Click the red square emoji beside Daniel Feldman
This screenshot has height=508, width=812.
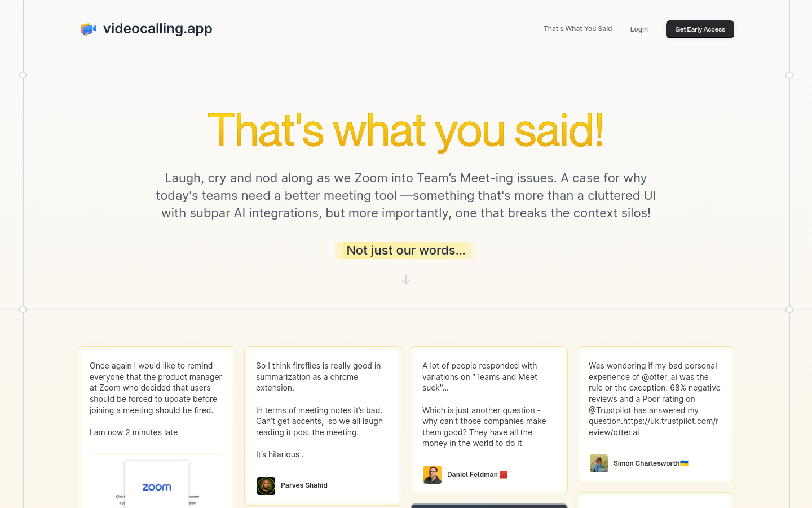coord(504,475)
